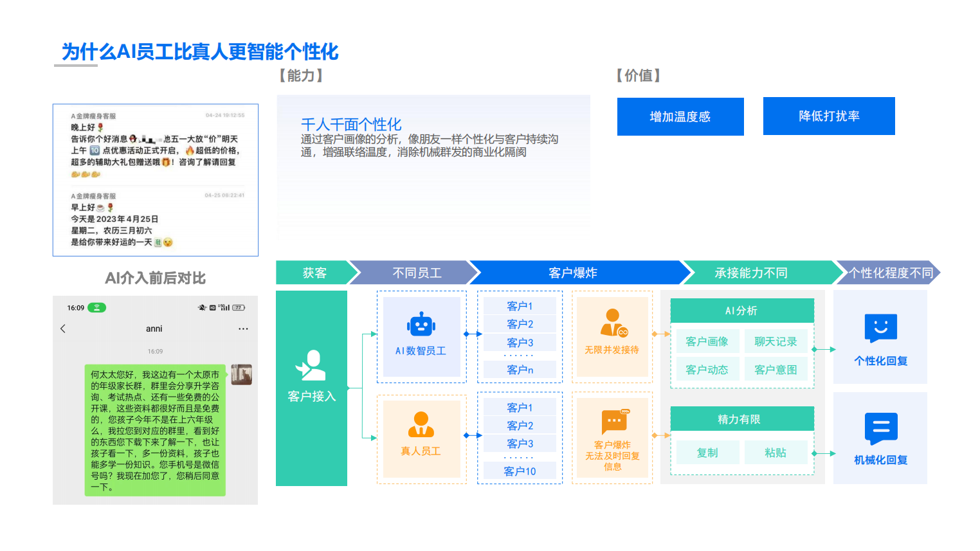This screenshot has height=551, width=980.
Task: Select the 聊天记录 option
Action: (x=776, y=341)
